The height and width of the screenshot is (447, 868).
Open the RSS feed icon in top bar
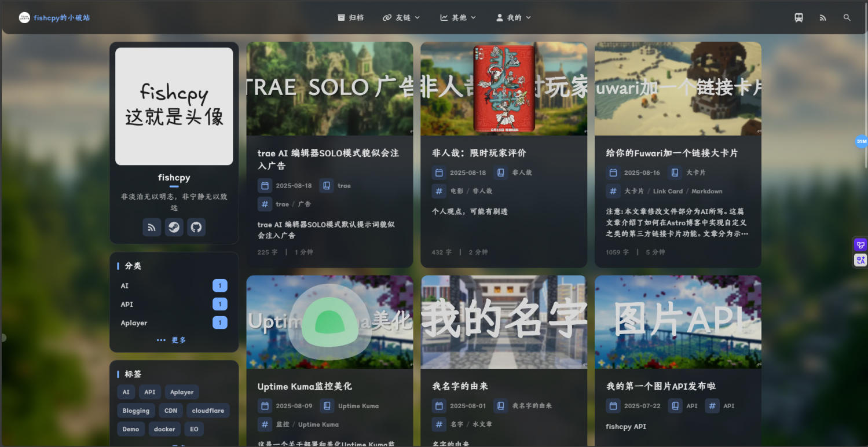pos(823,18)
